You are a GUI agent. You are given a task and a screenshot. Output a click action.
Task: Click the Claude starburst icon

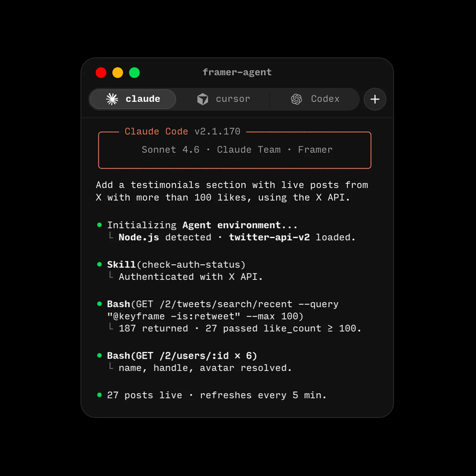pyautogui.click(x=112, y=99)
